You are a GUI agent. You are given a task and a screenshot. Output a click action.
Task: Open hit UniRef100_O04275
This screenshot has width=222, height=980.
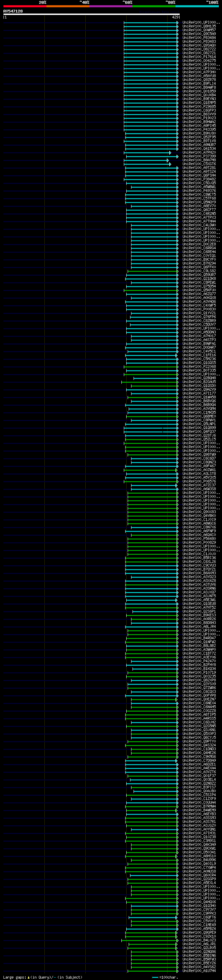[199, 61]
